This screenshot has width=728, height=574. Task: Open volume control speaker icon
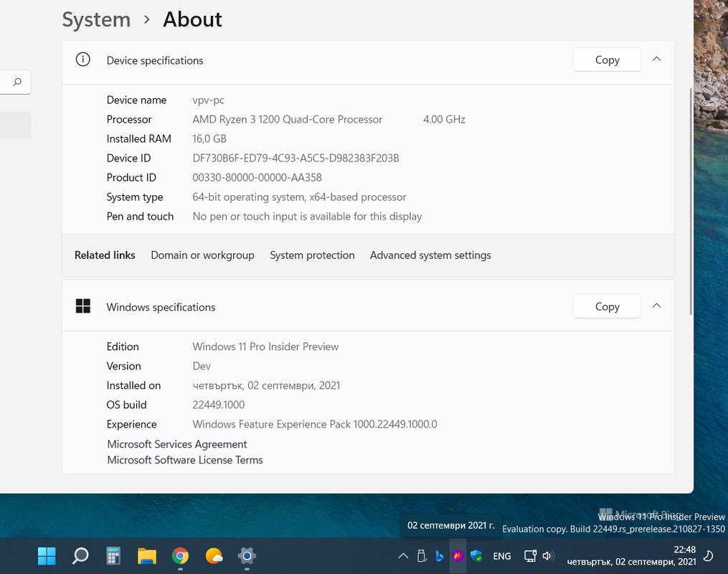(x=548, y=556)
